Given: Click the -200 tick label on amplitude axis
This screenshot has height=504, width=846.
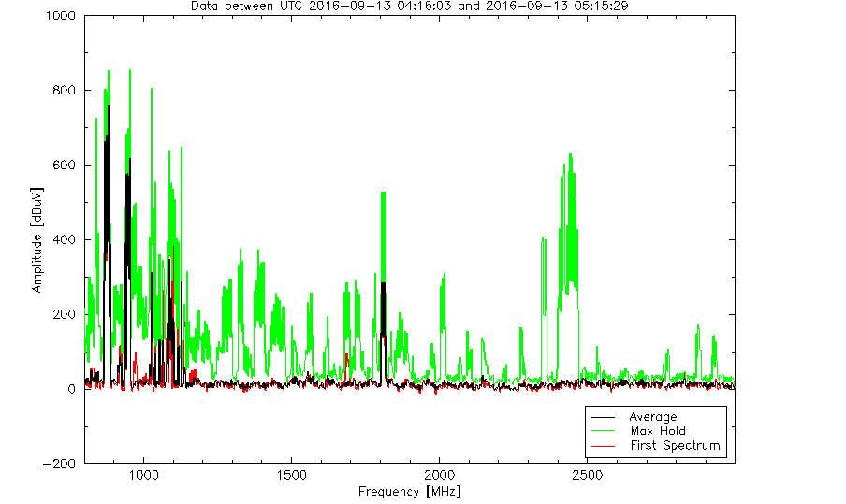Looking at the screenshot, I should pyautogui.click(x=62, y=464).
